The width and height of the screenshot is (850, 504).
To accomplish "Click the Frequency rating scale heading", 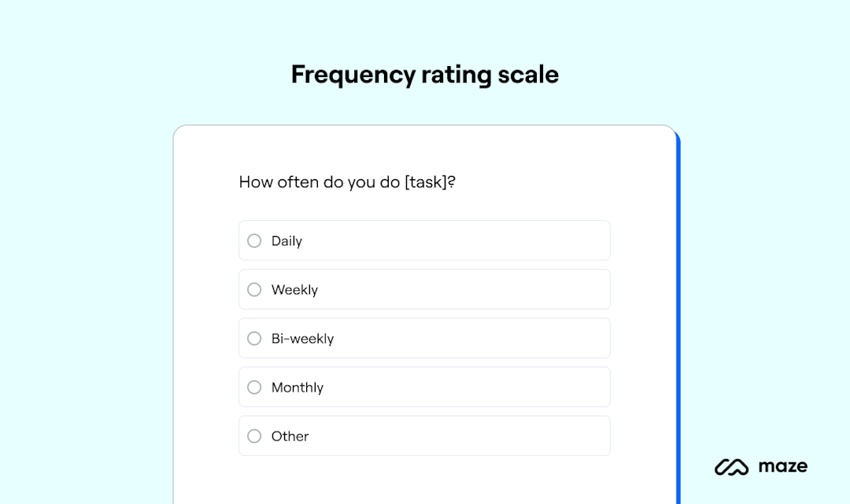I will pos(424,74).
